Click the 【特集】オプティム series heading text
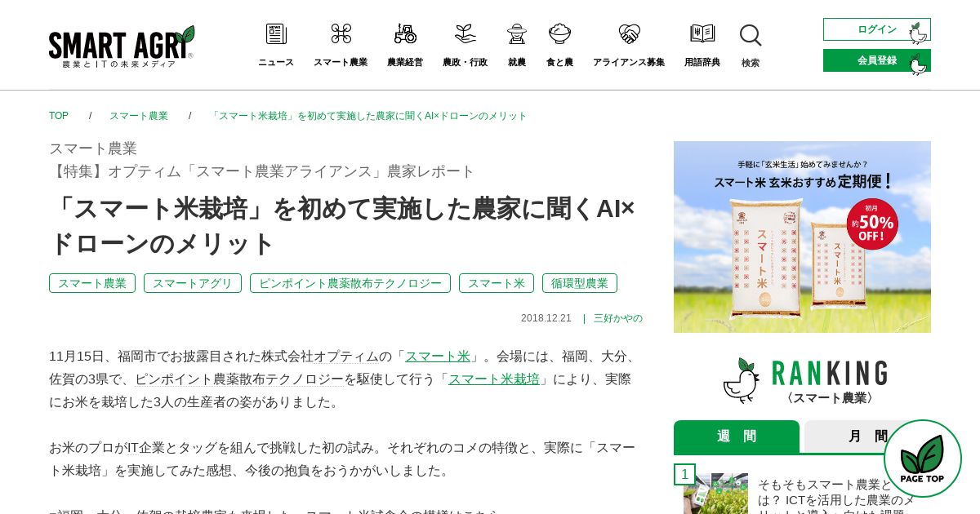 [261, 171]
